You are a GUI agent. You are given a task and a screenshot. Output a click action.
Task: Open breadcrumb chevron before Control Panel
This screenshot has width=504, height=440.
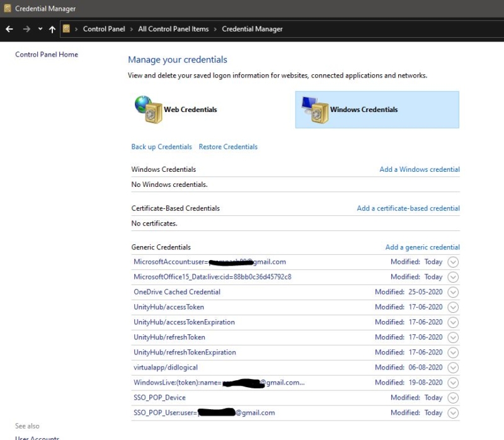[76, 29]
